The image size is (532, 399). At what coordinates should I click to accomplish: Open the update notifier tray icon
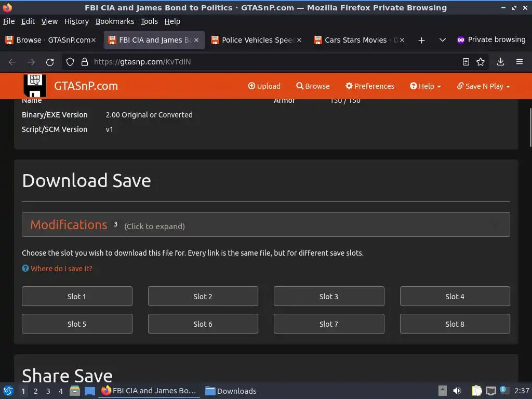point(503,390)
